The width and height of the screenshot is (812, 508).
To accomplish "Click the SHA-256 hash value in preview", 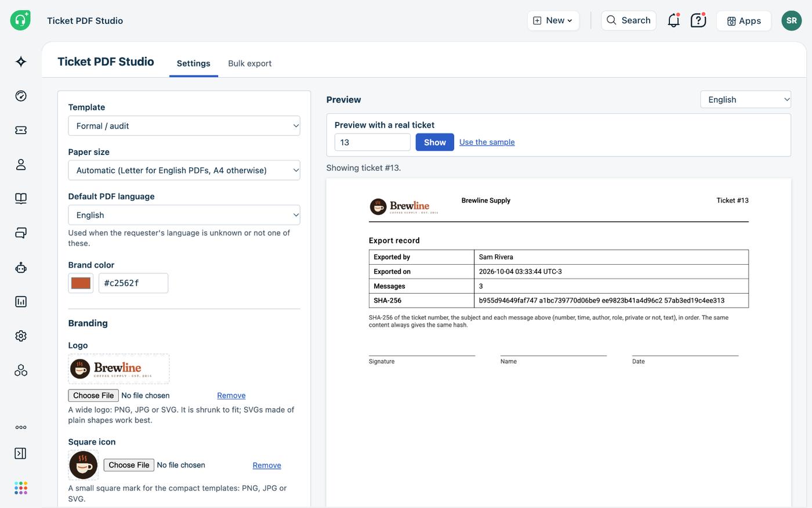I will point(601,301).
